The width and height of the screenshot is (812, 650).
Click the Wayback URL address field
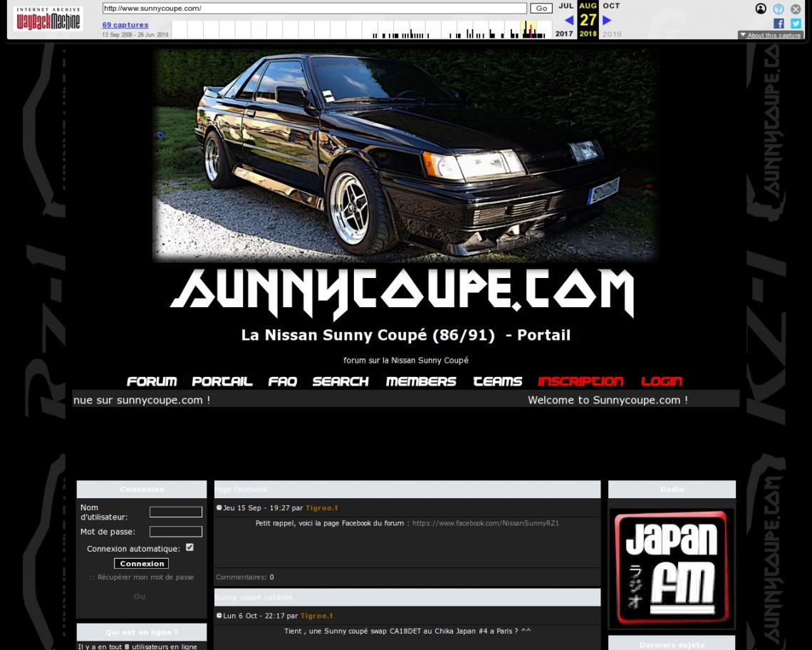click(314, 9)
